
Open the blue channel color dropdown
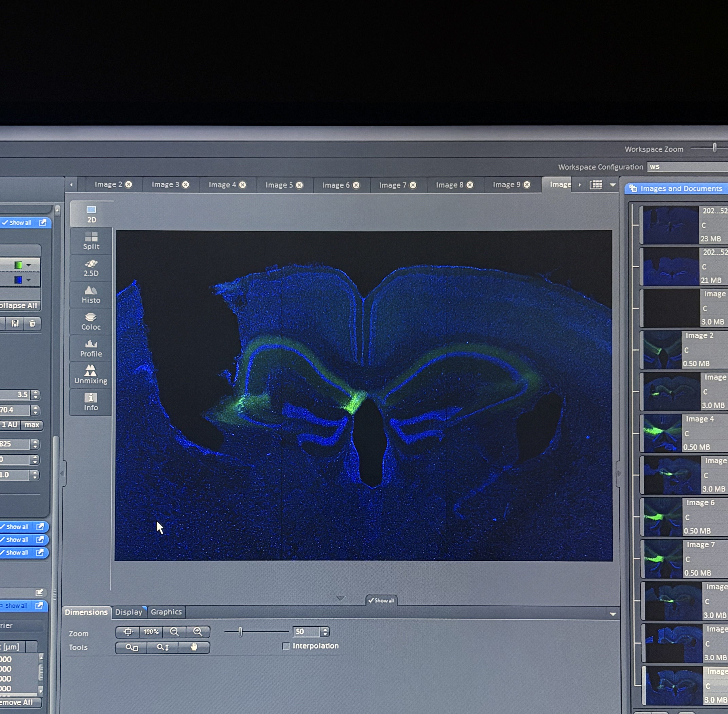coord(29,280)
